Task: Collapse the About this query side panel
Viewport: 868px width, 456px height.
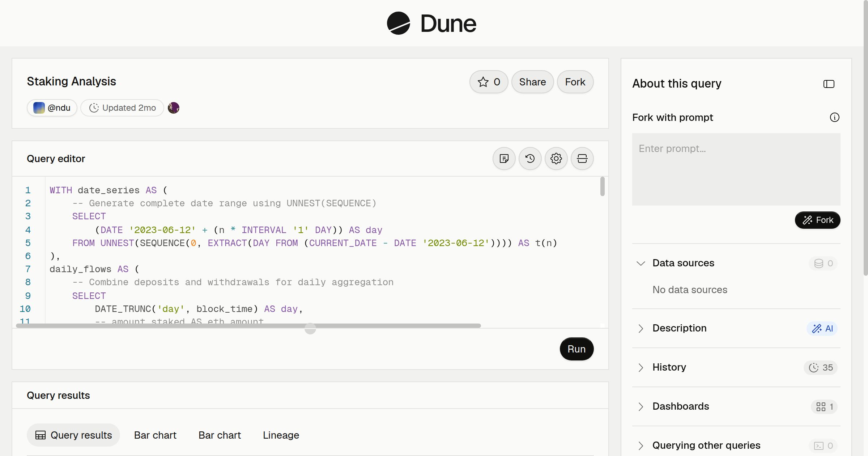Action: [x=829, y=84]
